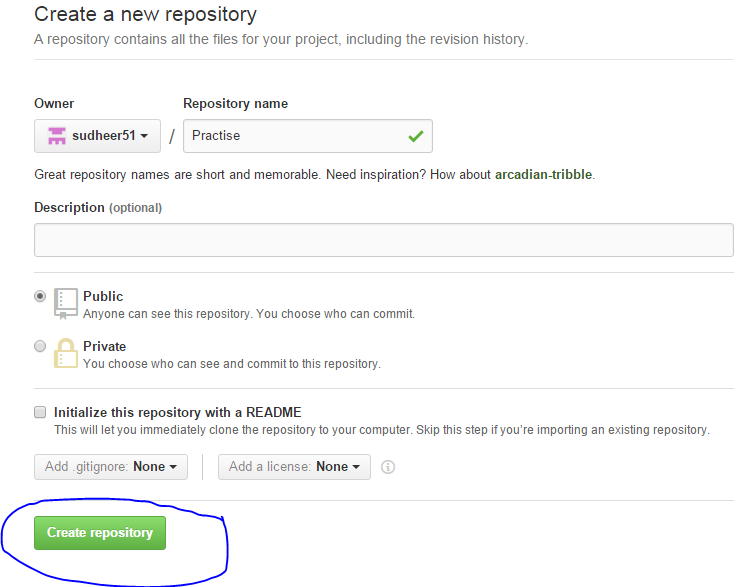Expand the Add .gitignore dropdown
Screen dimensions: 756x587
click(111, 467)
